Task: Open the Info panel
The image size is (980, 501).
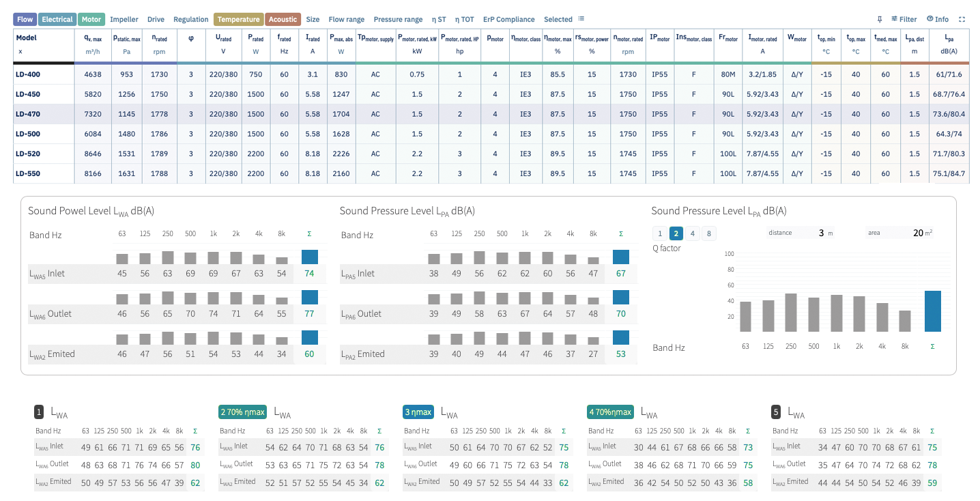Action: (x=938, y=19)
